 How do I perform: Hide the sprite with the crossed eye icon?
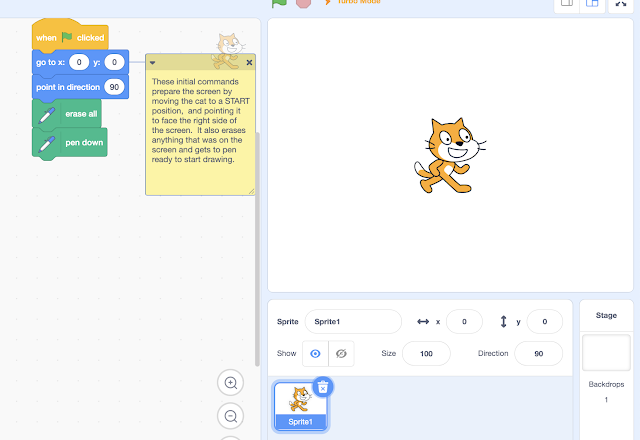tap(341, 353)
